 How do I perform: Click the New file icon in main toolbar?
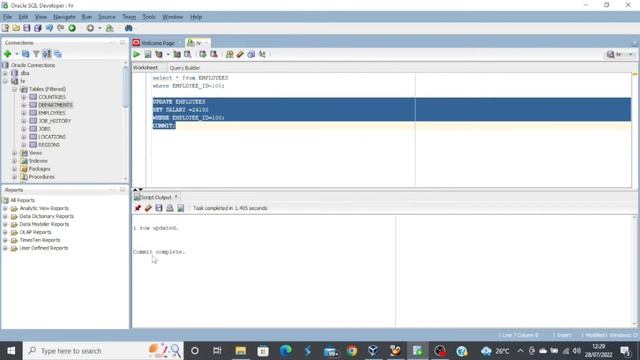coord(5,28)
